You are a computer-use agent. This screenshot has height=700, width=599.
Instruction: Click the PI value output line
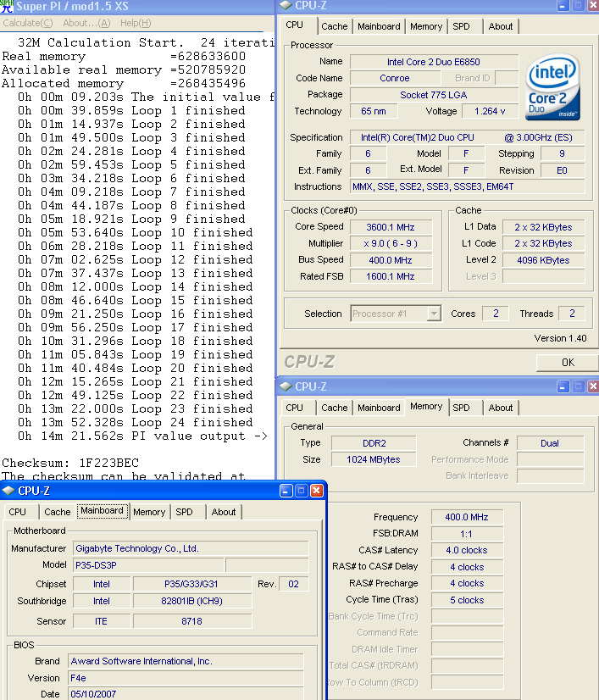[x=142, y=436]
